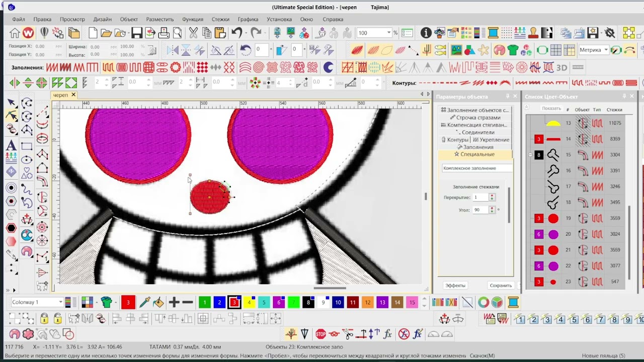Open the black Design Information icon
The width and height of the screenshot is (644, 362).
pyautogui.click(x=426, y=33)
